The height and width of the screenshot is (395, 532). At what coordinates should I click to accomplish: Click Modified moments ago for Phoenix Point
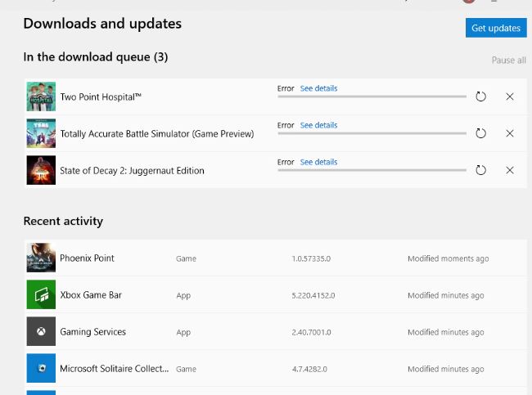[449, 258]
